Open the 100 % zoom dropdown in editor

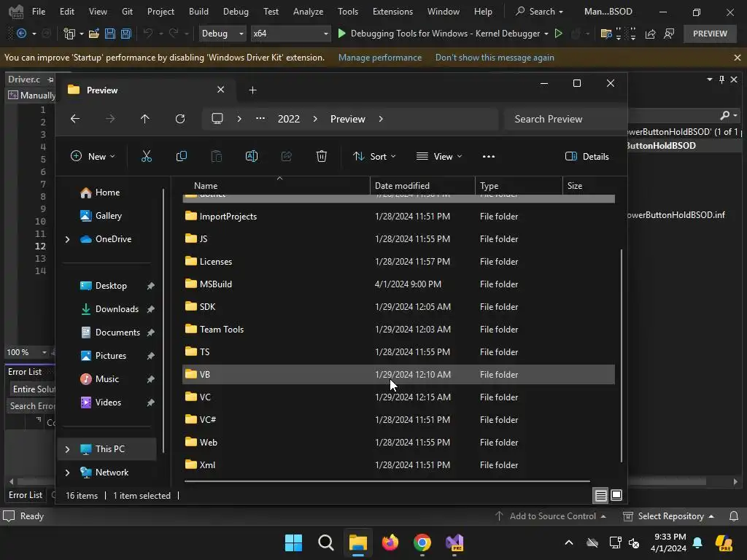[x=44, y=352]
